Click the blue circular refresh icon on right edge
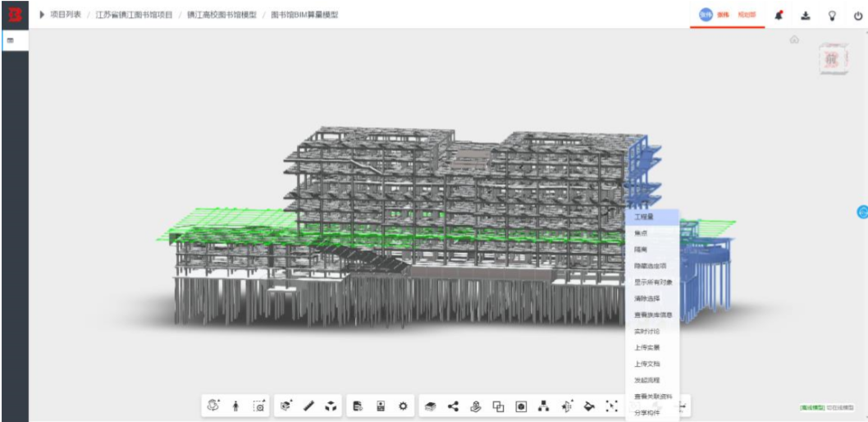The height and width of the screenshot is (422, 868). 862,212
